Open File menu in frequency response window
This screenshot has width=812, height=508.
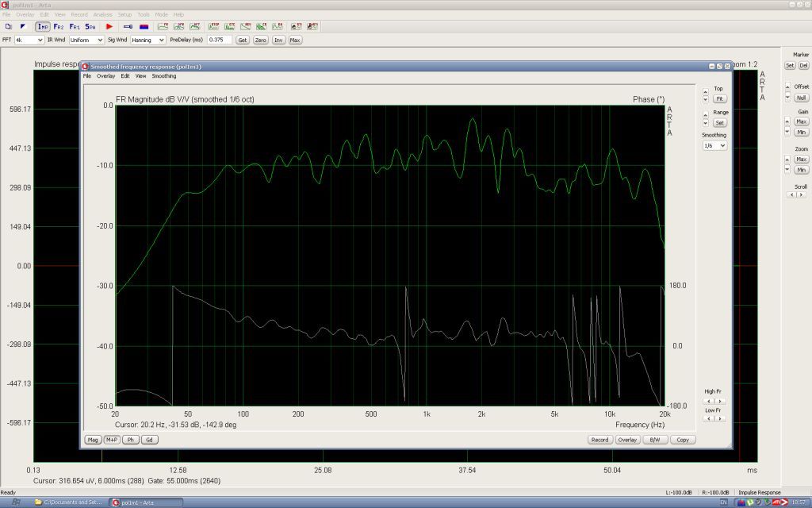pos(87,76)
